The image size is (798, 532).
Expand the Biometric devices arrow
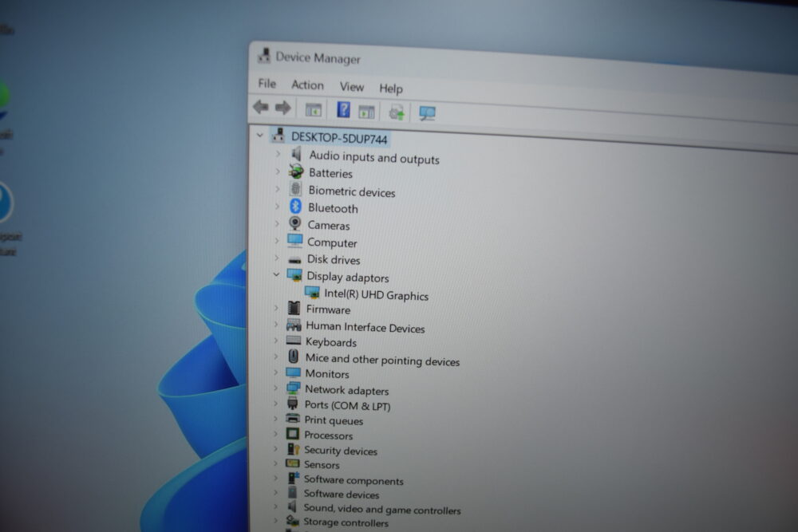[278, 189]
